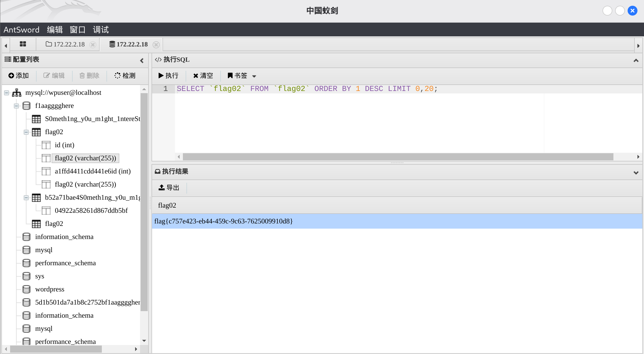644x354 pixels.
Task: Collapse the f1aagggghere database node
Action: 16,106
